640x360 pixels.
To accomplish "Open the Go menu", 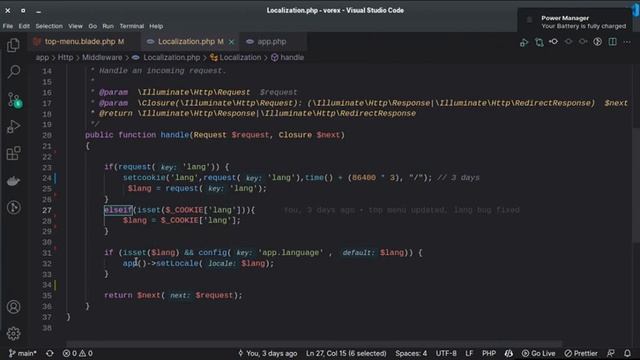I will 93,26.
